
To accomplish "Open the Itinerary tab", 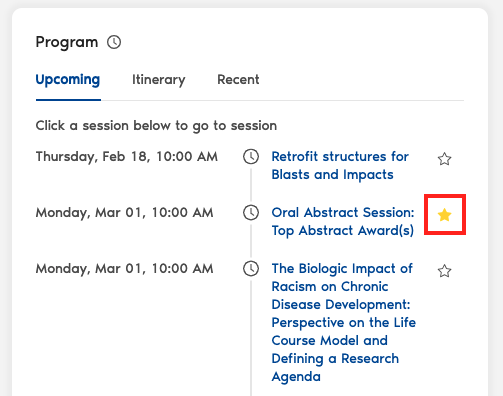I will coord(159,80).
